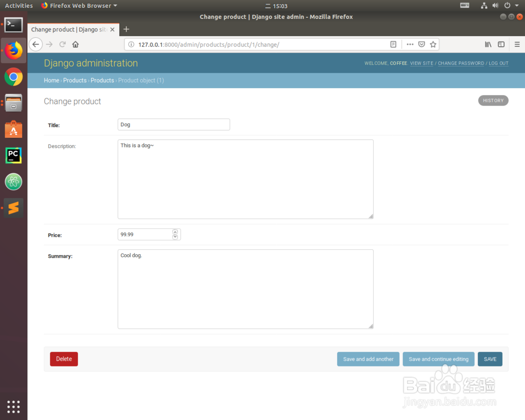Open Change password link
This screenshot has width=525, height=420.
click(461, 64)
